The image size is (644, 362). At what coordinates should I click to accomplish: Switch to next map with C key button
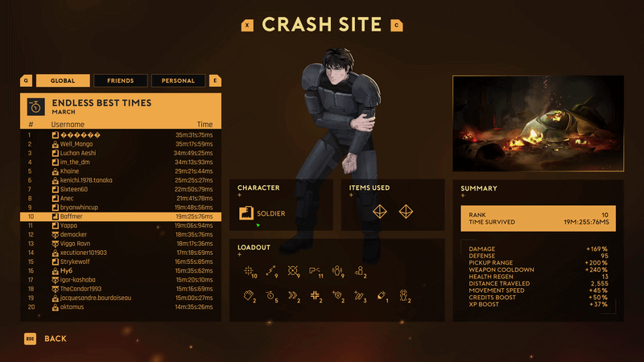(396, 25)
